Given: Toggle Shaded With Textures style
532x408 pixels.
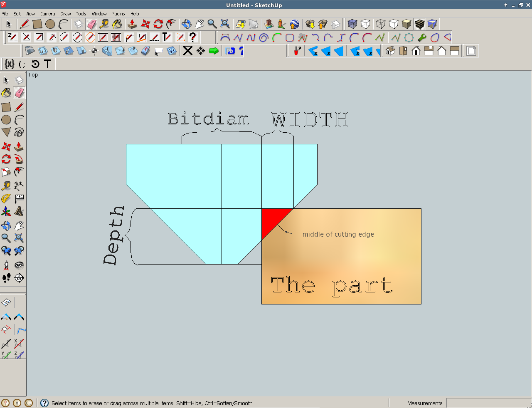Looking at the screenshot, I should click(419, 24).
